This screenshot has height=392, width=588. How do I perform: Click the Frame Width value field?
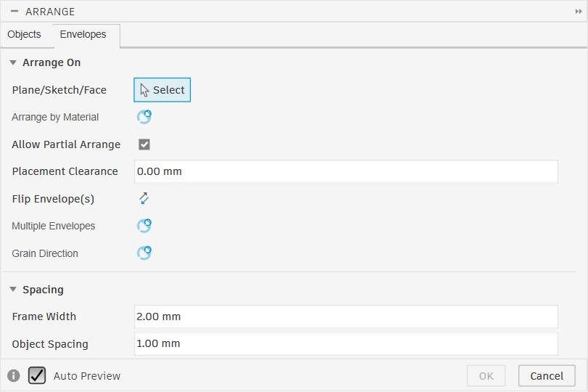[346, 317]
